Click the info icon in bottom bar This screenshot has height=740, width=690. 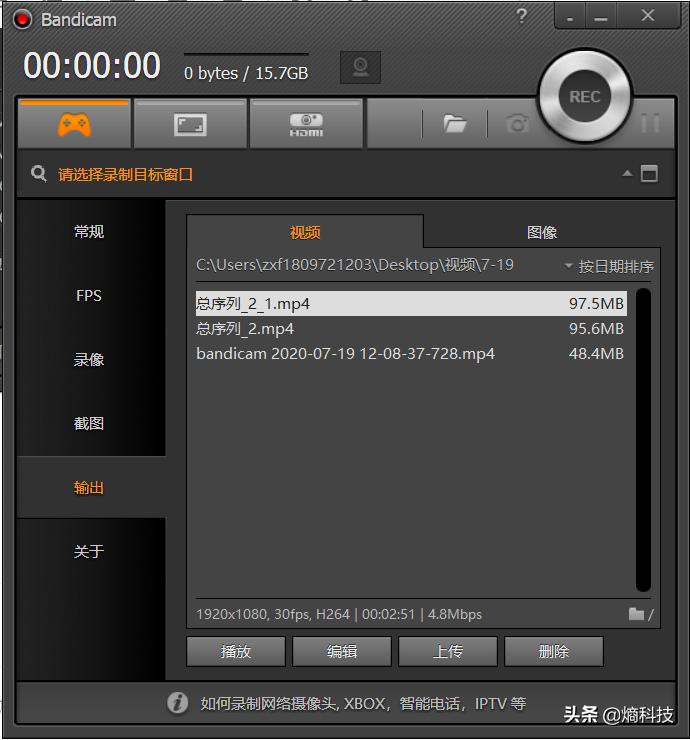(x=177, y=703)
